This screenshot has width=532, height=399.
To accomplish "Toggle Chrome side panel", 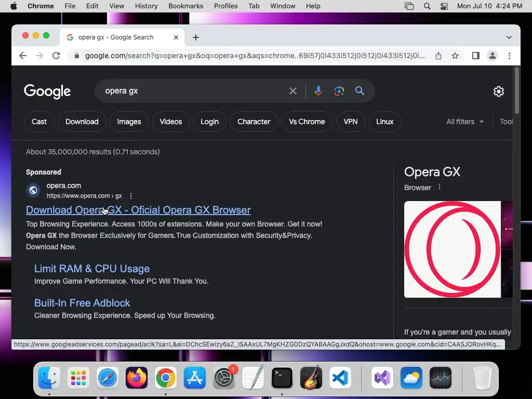I will tap(476, 56).
